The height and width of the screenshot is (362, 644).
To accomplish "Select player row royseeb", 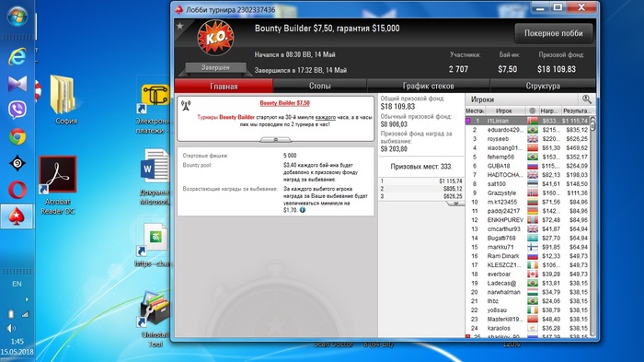I will coord(527,139).
